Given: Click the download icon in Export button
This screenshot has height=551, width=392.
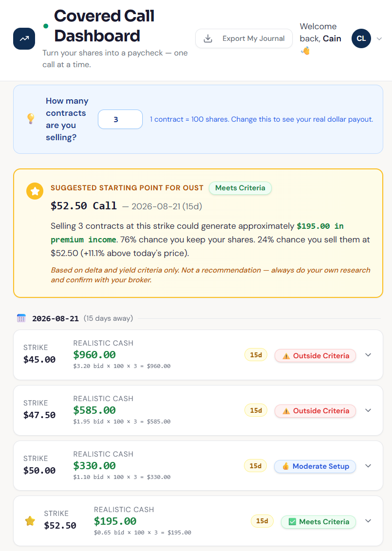Looking at the screenshot, I should pos(208,38).
